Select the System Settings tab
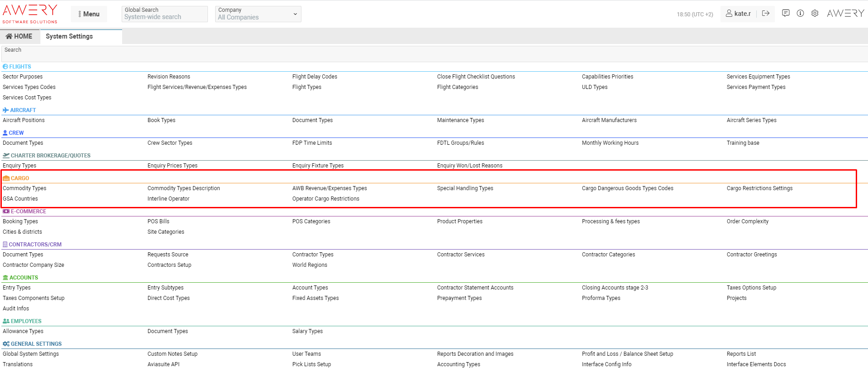Screen dimensions: 868x378 [69, 36]
